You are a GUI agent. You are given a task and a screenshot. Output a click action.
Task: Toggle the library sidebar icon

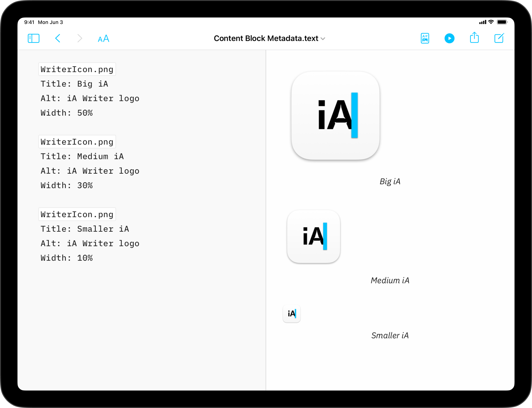coord(33,38)
